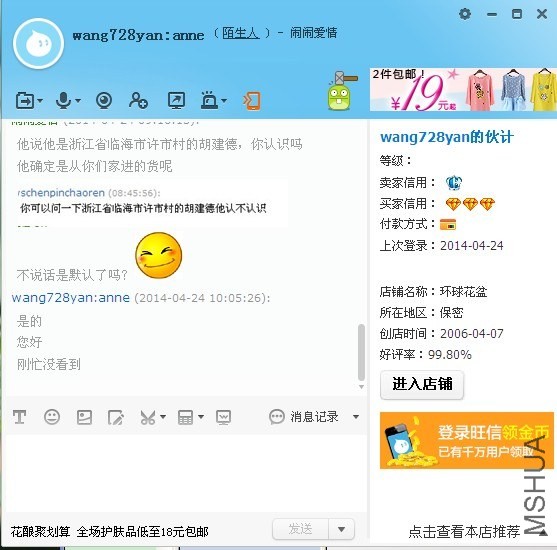Add contact with the add-friend icon
The width and height of the screenshot is (557, 550).
click(x=138, y=100)
